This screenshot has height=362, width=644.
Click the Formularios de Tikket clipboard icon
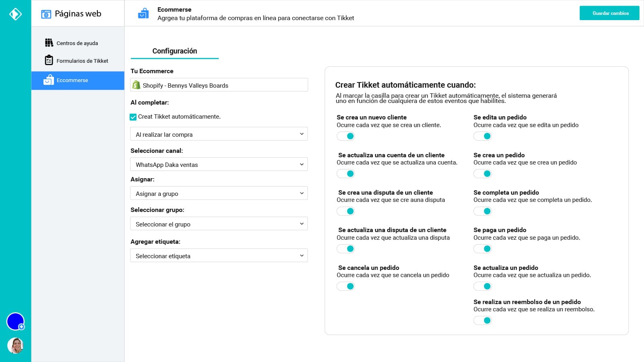pos(49,60)
